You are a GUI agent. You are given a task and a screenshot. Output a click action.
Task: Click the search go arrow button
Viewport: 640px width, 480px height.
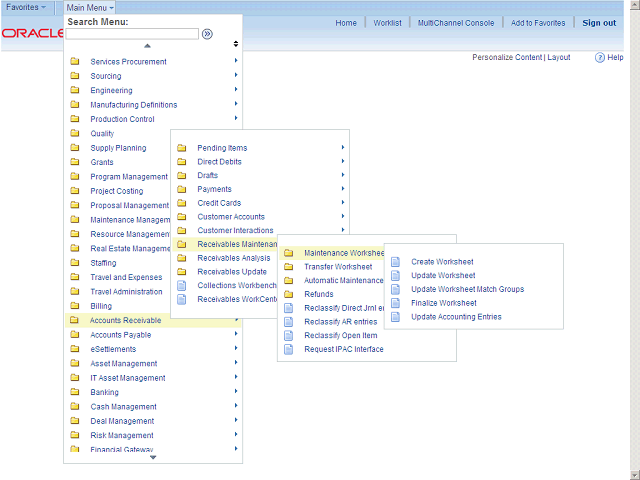(x=207, y=34)
